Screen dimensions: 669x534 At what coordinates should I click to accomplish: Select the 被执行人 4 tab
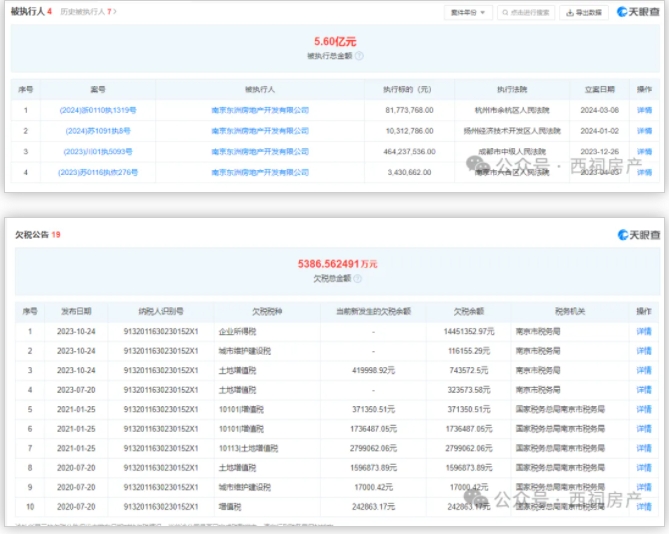(x=31, y=12)
